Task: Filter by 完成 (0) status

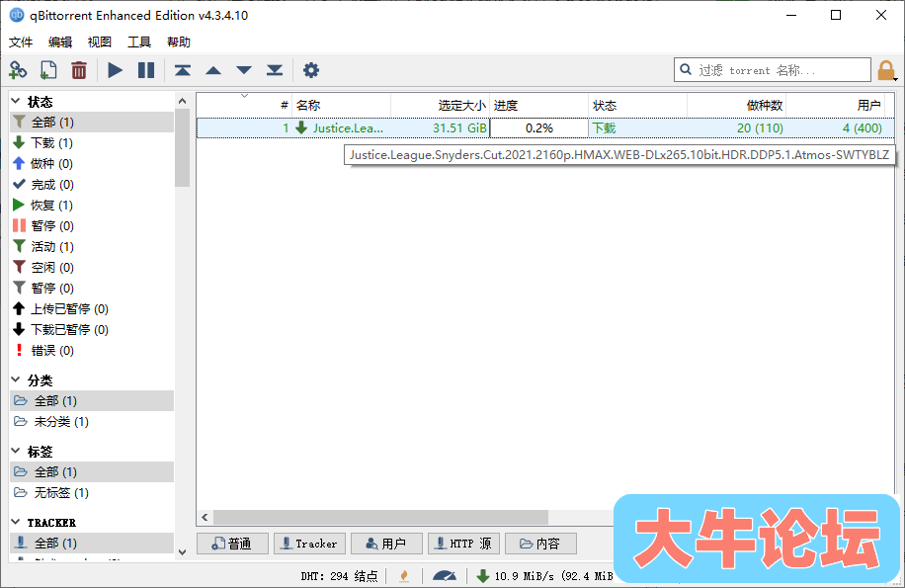Action: (x=92, y=185)
